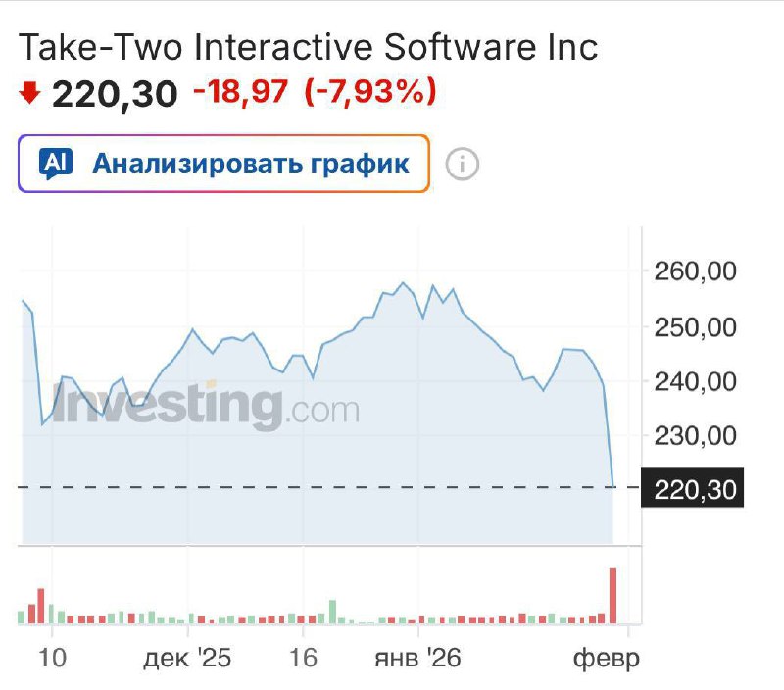Select the дек '25 date label

coord(187,658)
